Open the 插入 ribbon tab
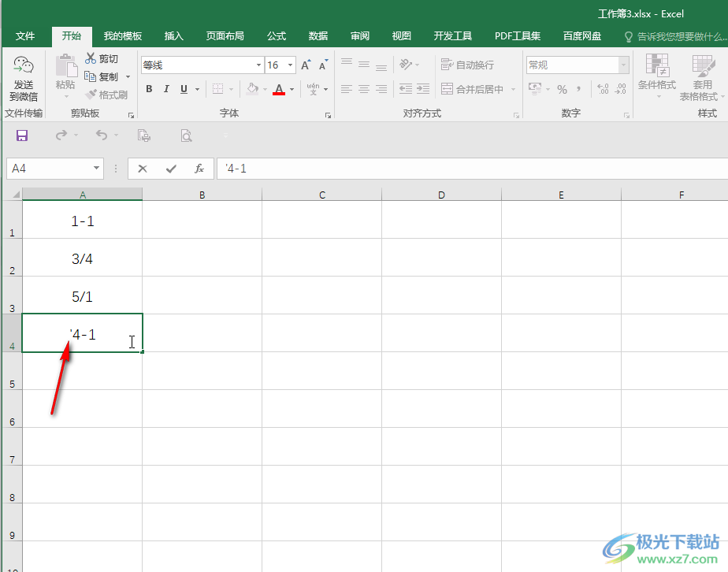 coord(173,36)
